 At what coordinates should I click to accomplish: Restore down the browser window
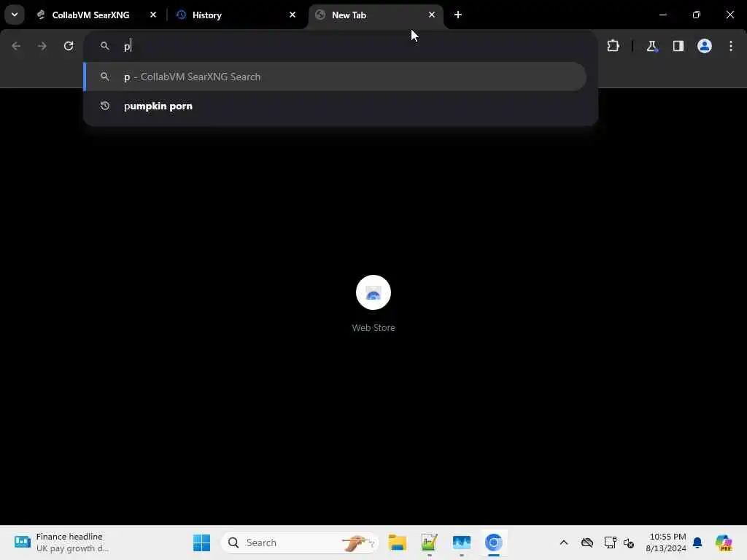[697, 15]
